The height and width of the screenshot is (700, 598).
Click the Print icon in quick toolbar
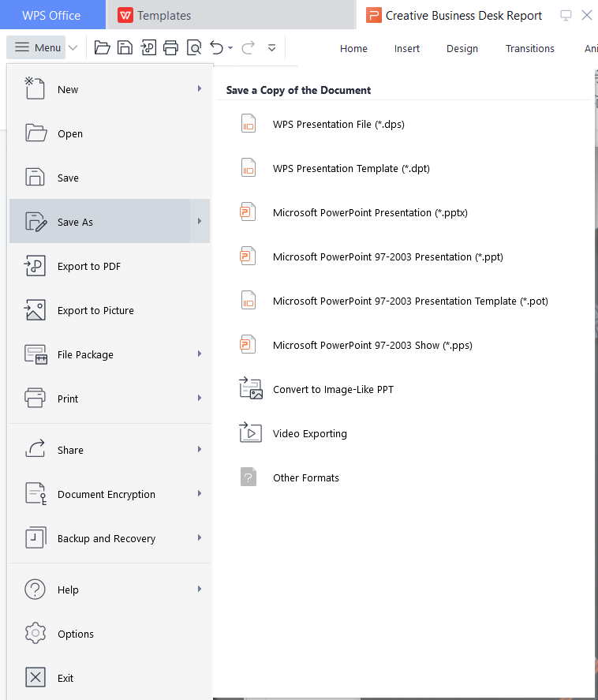point(171,48)
